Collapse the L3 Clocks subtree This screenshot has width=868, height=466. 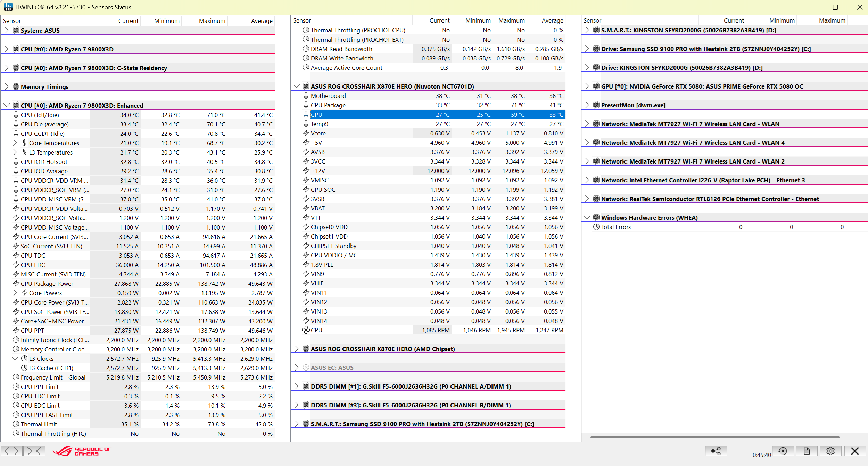pyautogui.click(x=15, y=358)
